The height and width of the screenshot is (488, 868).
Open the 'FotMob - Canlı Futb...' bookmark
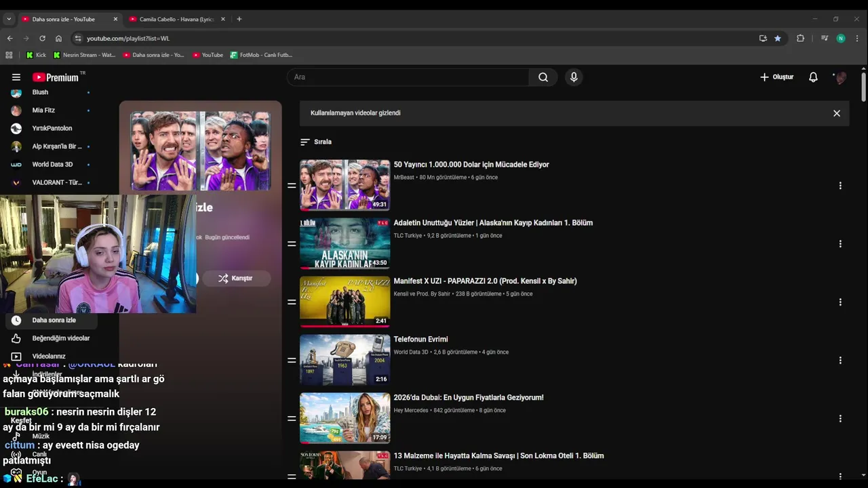click(x=261, y=55)
